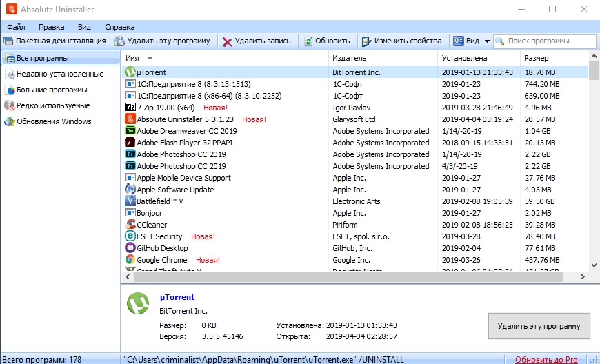600x364 pixels.
Task: Select the 'Apple Mobile Device Support' row
Action: point(355,178)
